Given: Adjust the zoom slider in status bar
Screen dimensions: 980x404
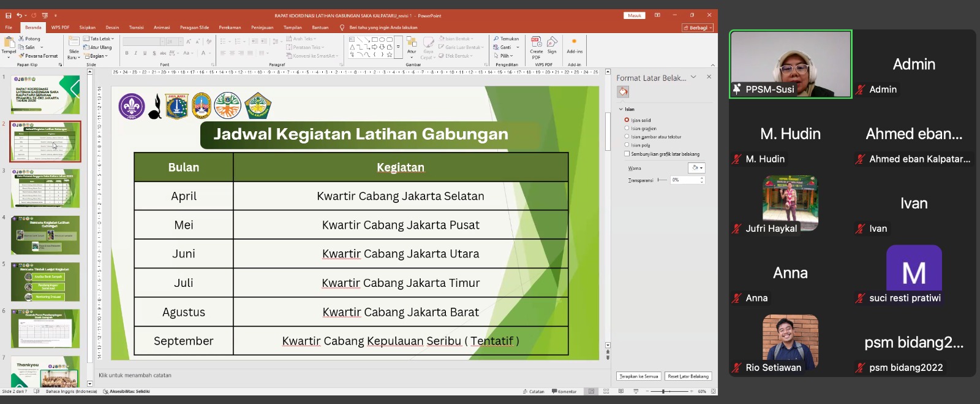Looking at the screenshot, I should click(663, 391).
